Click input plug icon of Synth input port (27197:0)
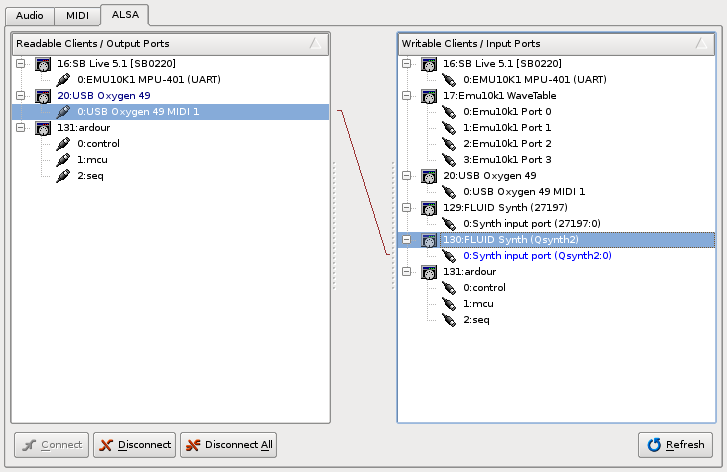Viewport: 727px width, 472px height. 449,224
